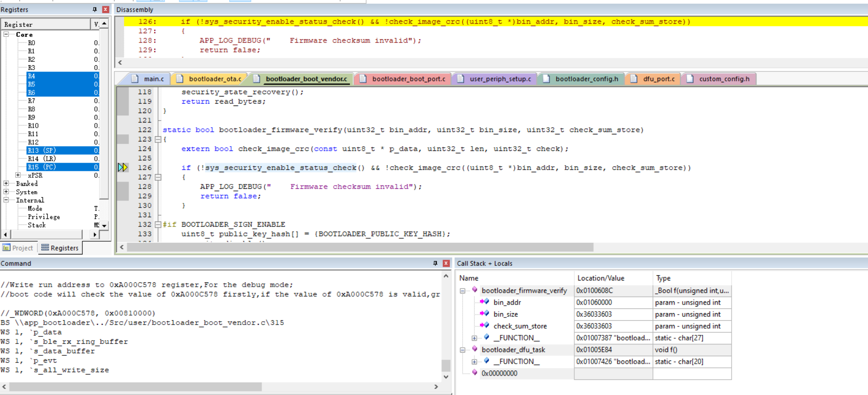Expand the Banked register group
The width and height of the screenshot is (868, 395).
coord(6,184)
